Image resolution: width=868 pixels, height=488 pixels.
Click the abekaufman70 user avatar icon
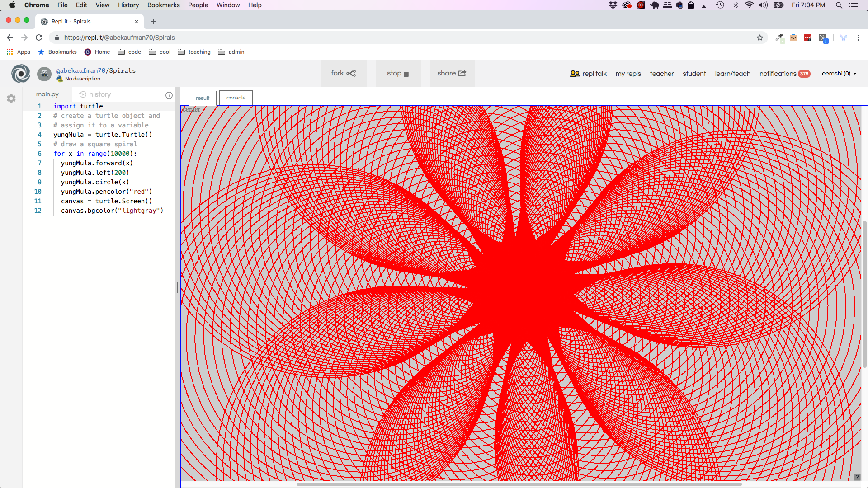44,74
